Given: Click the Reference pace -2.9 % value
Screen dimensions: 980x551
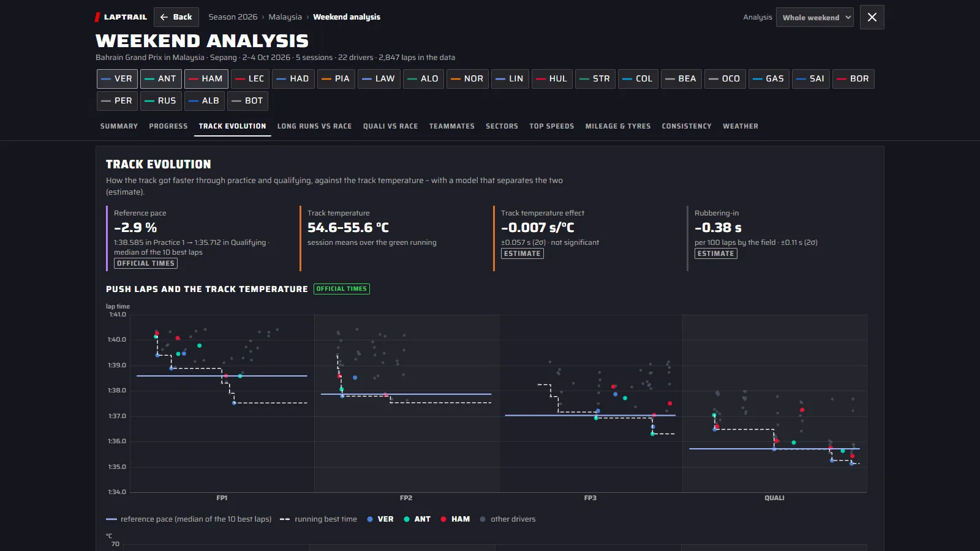Looking at the screenshot, I should [135, 228].
